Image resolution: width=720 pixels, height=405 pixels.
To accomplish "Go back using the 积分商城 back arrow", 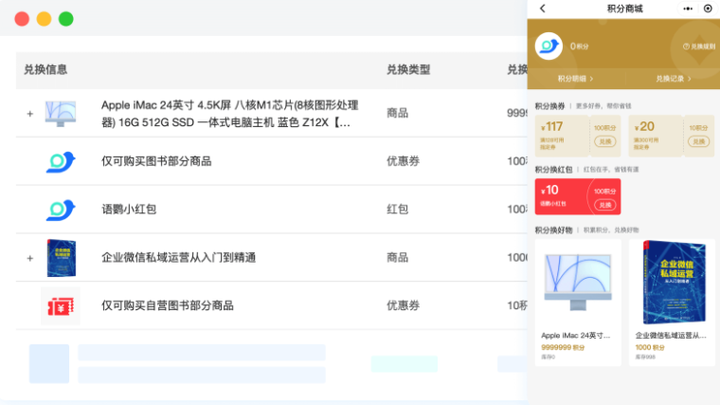I will click(542, 9).
